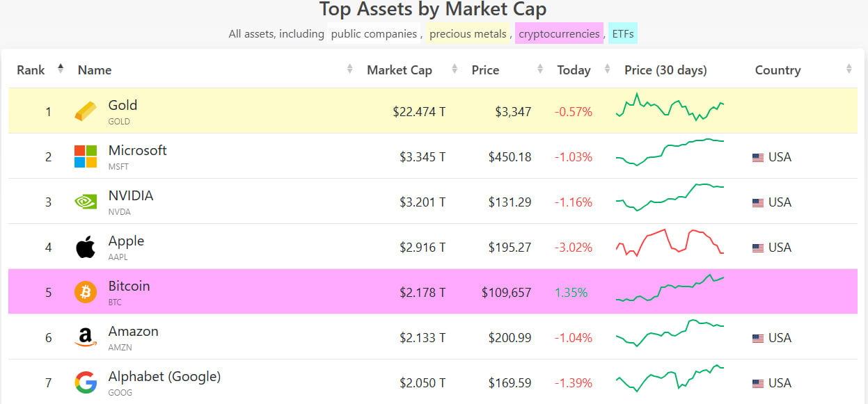Filter by public companies tag
868x404 pixels.
tap(374, 33)
